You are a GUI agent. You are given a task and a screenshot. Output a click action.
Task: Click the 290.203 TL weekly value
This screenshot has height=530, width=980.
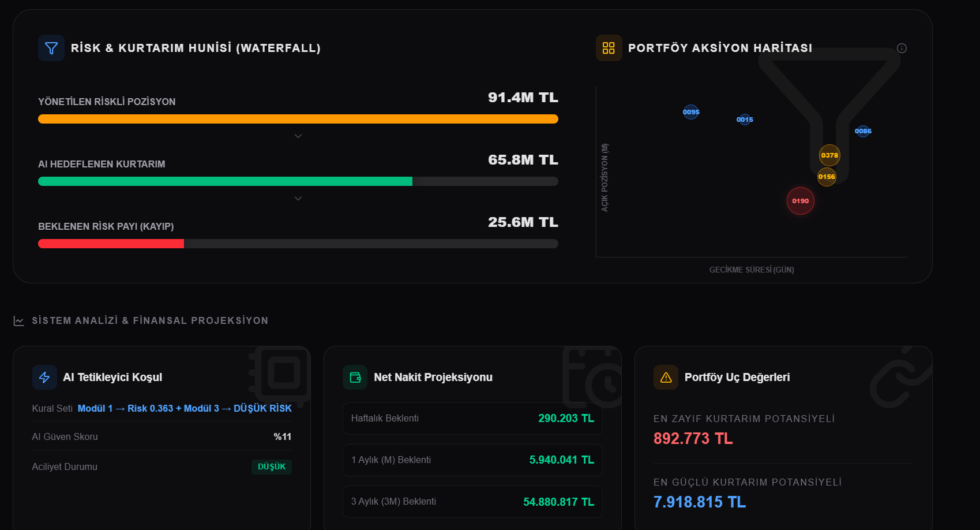click(566, 419)
